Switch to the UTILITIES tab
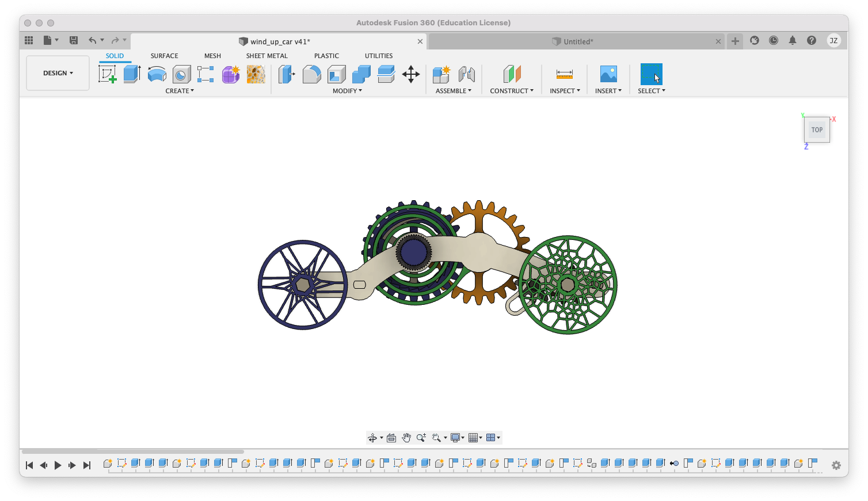868x501 pixels. (379, 56)
